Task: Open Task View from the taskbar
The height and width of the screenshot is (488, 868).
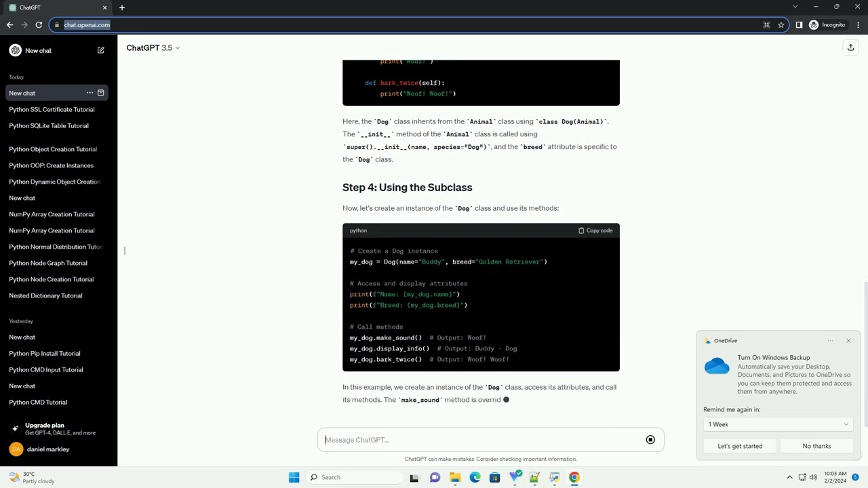Action: [x=414, y=477]
